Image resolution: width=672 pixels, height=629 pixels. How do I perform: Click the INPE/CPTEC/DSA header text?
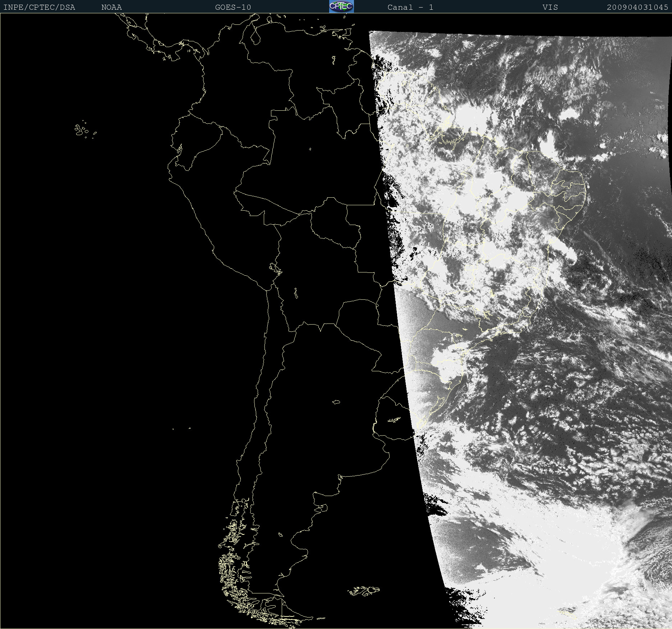coord(39,7)
